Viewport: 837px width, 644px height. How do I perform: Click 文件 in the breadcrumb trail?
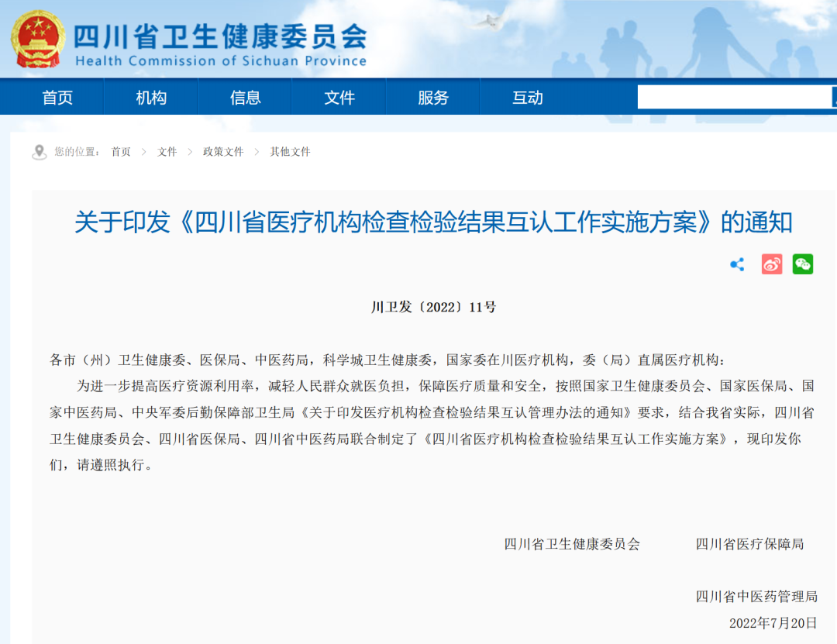coord(167,152)
